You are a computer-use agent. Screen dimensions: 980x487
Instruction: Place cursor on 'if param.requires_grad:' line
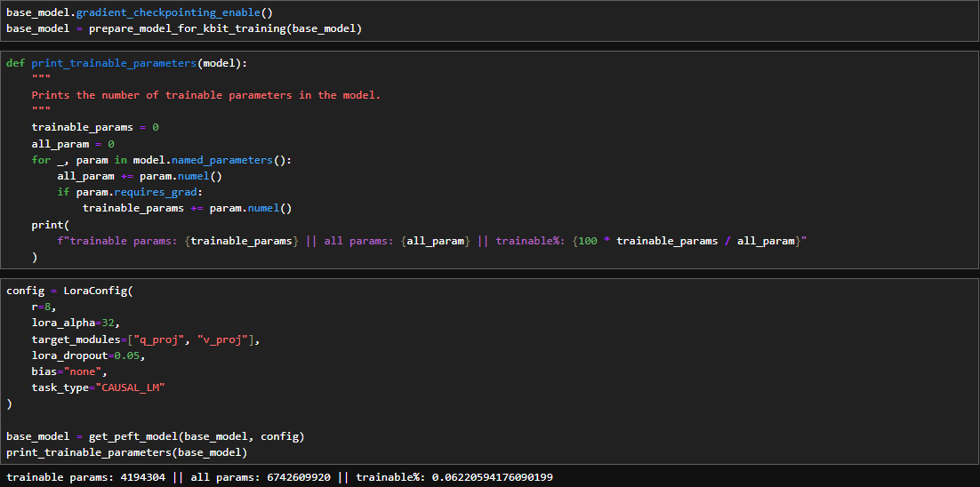click(130, 192)
